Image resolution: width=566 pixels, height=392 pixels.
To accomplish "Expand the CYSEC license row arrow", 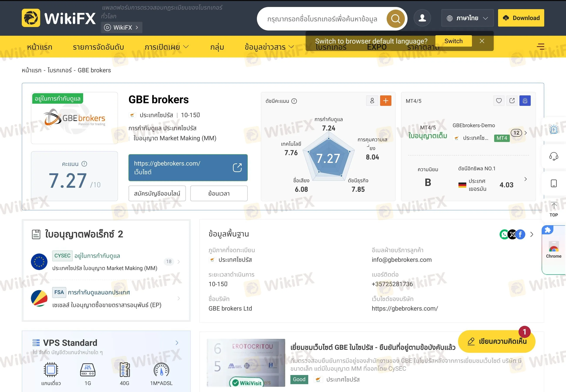I will pyautogui.click(x=179, y=262).
